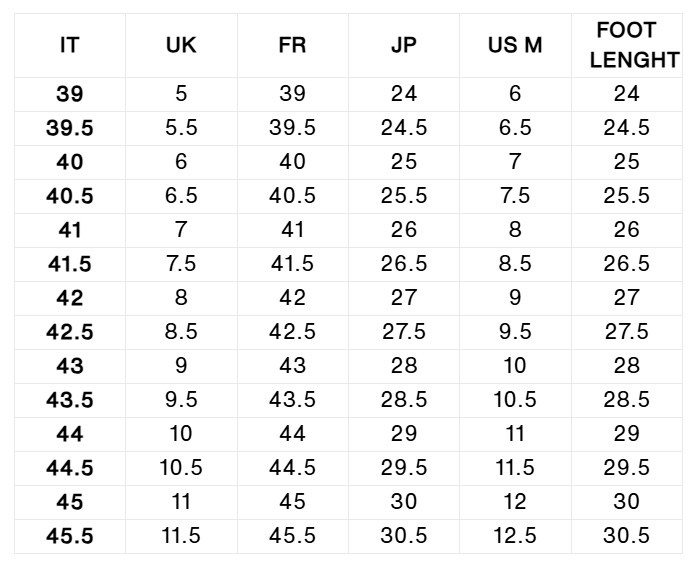Click UK size 10.5 cell
This screenshot has height=570, width=695.
[x=181, y=468]
